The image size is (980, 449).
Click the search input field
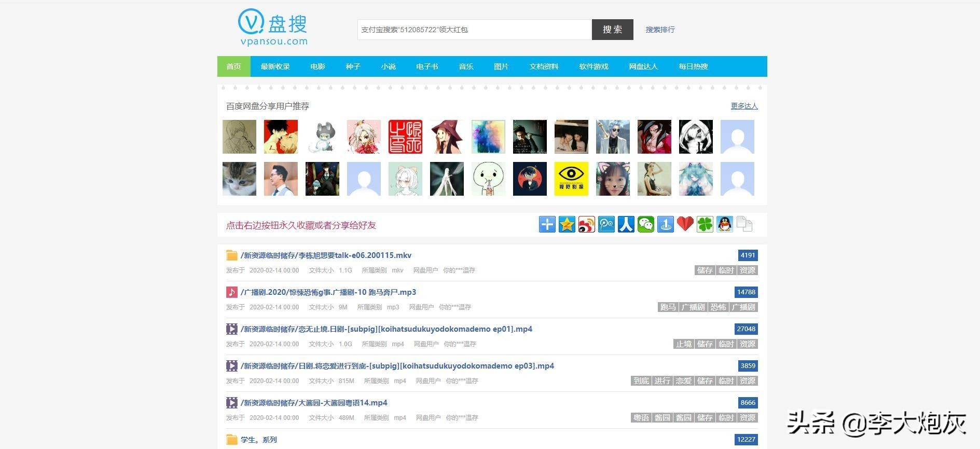pos(474,30)
